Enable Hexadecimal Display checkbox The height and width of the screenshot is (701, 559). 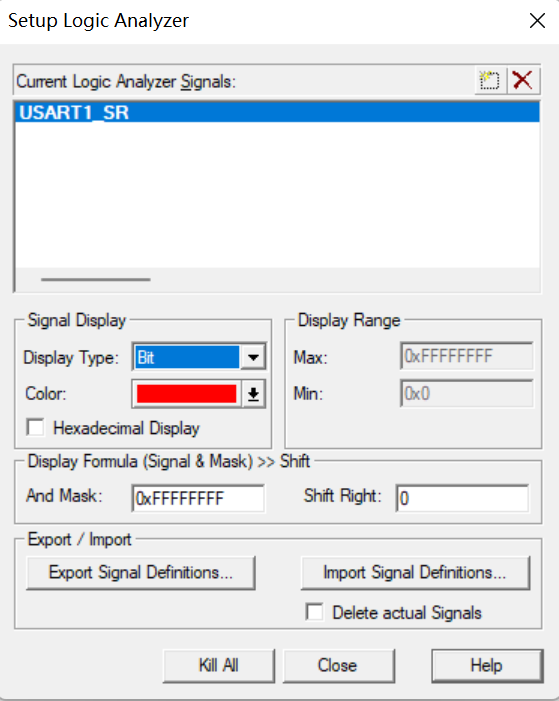35,427
